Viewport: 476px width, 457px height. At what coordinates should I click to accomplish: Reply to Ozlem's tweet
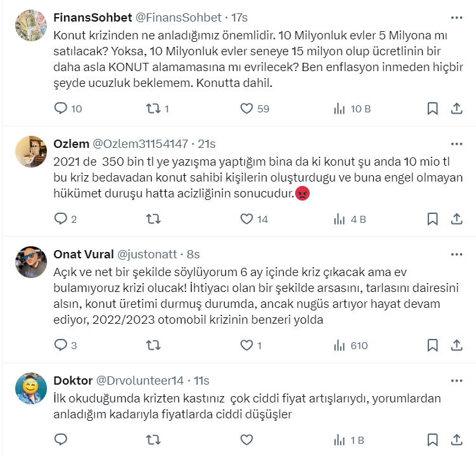[61, 219]
